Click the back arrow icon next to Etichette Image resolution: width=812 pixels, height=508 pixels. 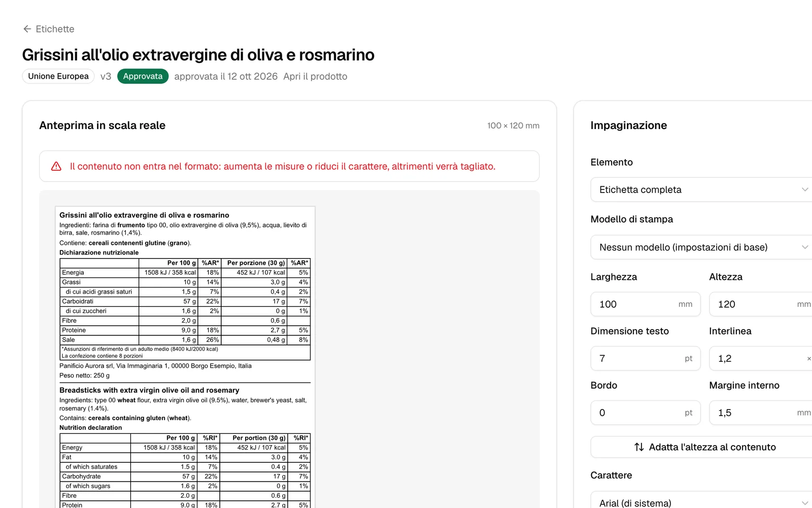[27, 29]
